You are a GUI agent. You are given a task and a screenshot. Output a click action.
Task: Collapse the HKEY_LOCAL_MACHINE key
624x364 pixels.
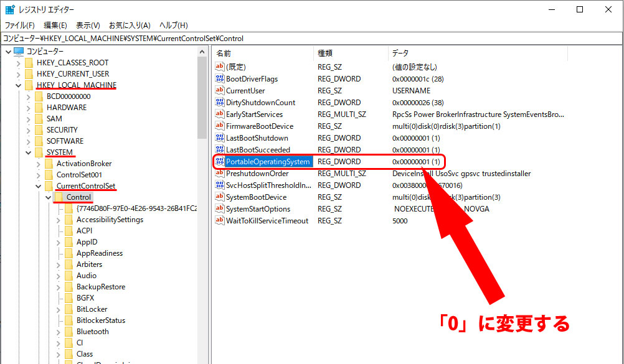(18, 85)
